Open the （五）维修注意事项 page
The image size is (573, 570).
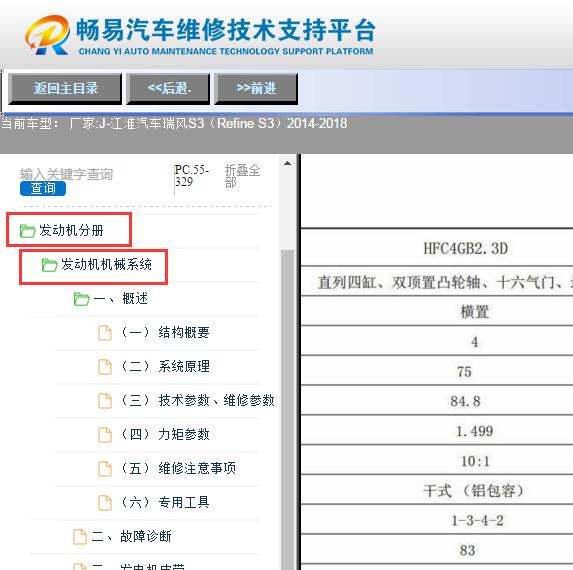coord(178,468)
